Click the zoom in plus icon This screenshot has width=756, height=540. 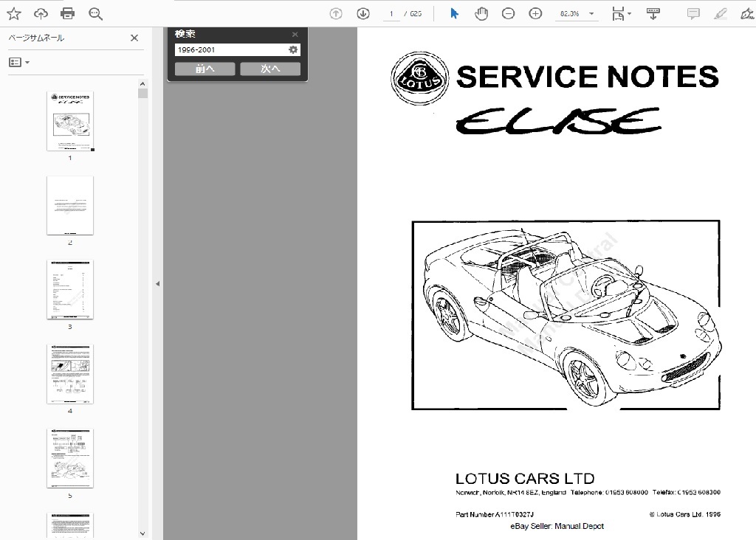[535, 14]
